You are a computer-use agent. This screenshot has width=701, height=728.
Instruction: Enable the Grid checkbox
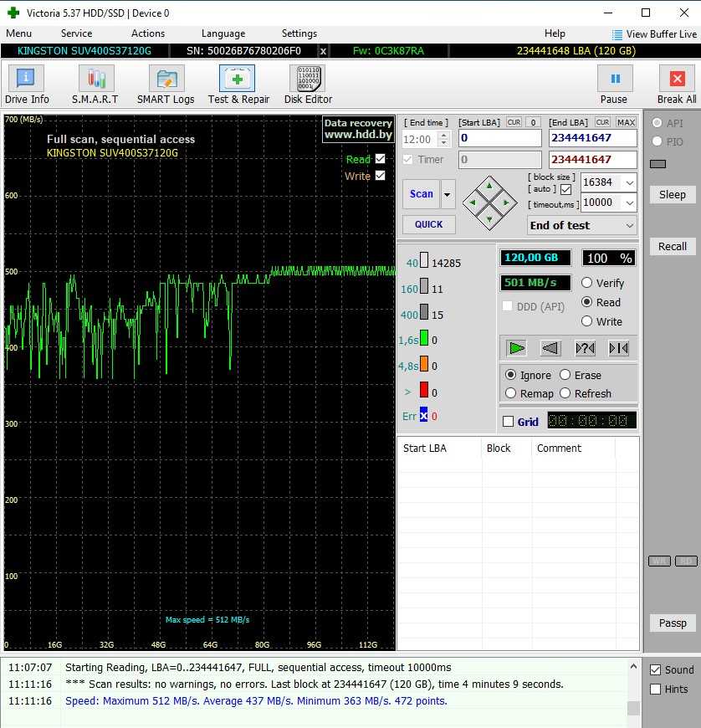pos(508,422)
